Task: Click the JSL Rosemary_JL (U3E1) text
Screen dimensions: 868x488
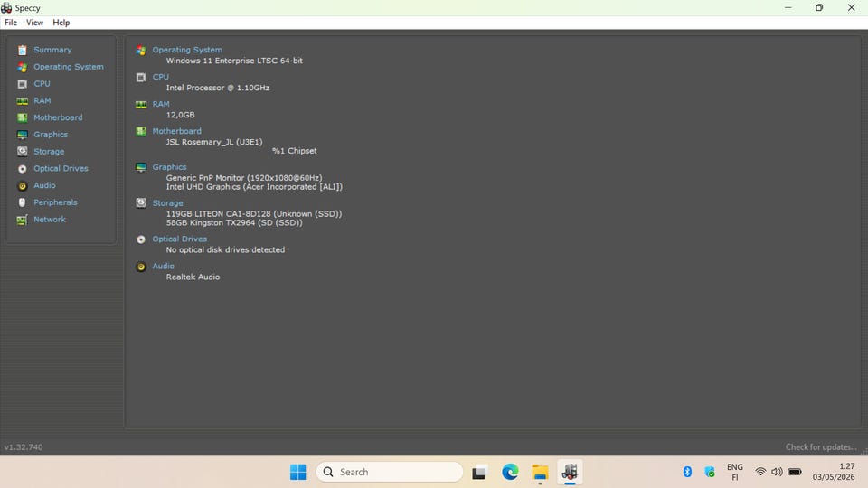Action: (214, 142)
